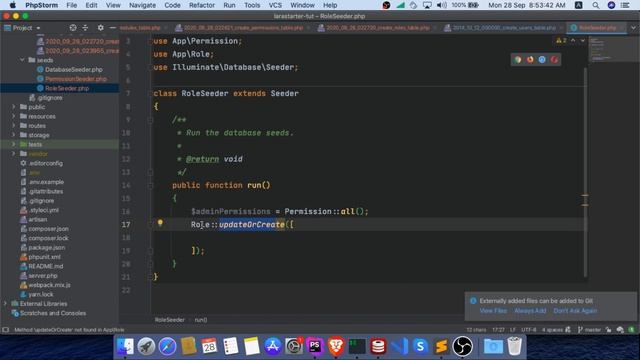Select DatabaseSeeder.php in project tree
Viewport: 640px width, 360px height.
tap(73, 69)
